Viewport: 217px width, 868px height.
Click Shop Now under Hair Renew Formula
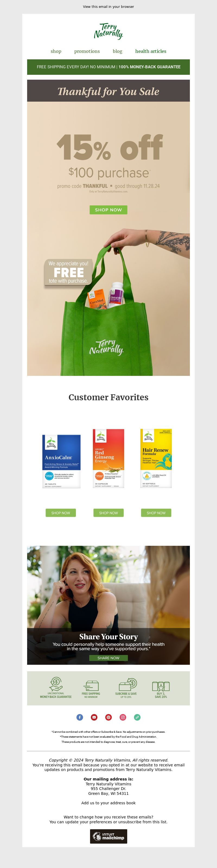[x=156, y=513]
